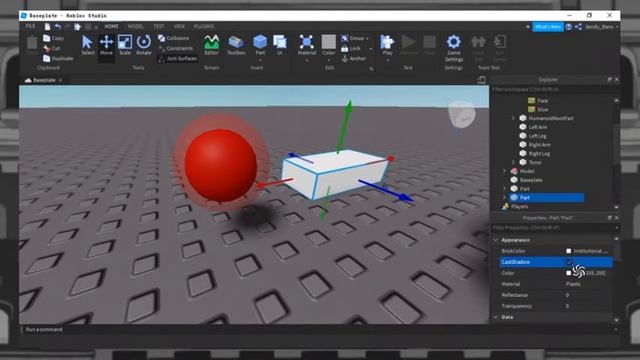Switch to the PLUGINS ribbon tab
Image resolution: width=640 pixels, height=360 pixels.
coord(204,26)
